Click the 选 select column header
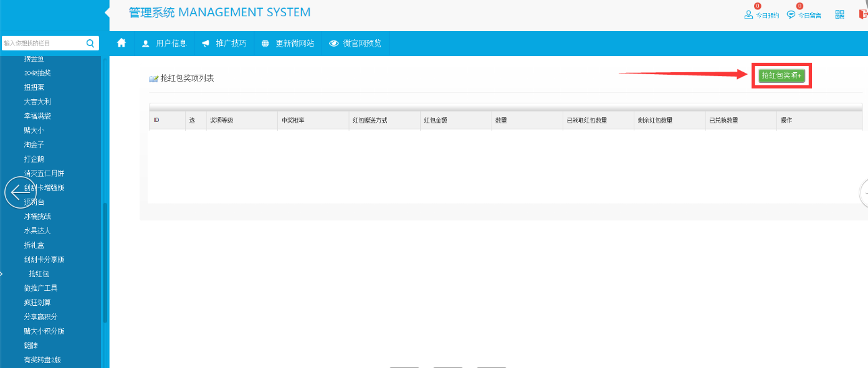The height and width of the screenshot is (368, 868). point(192,120)
